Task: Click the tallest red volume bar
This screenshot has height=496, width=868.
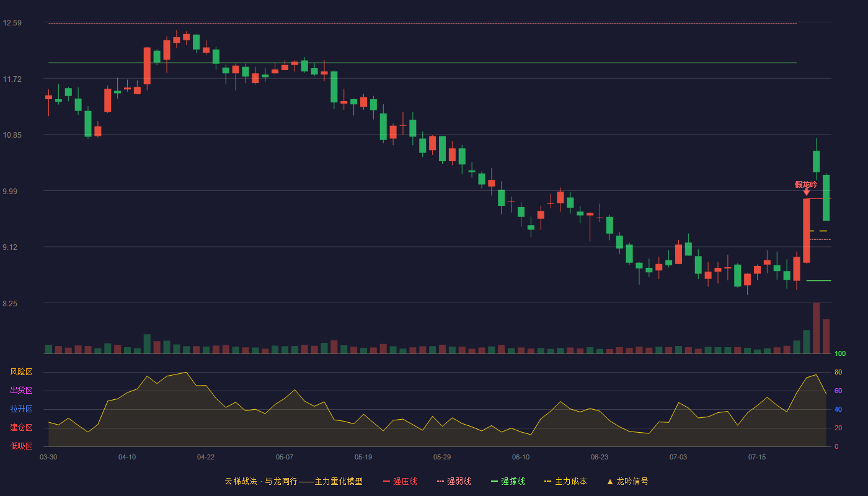Action: pos(817,328)
